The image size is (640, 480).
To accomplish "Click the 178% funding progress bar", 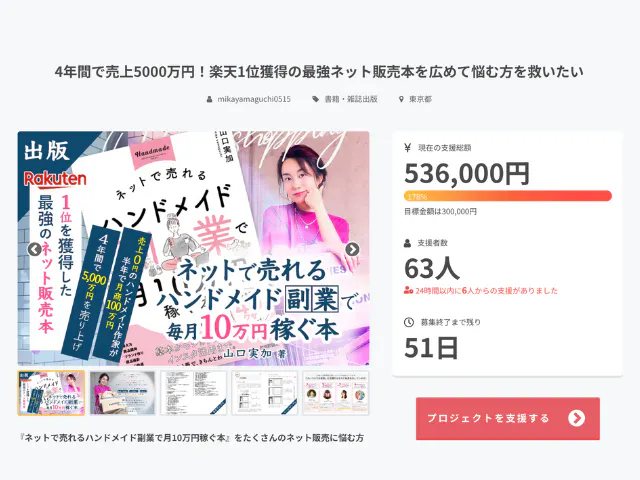I will (x=508, y=196).
